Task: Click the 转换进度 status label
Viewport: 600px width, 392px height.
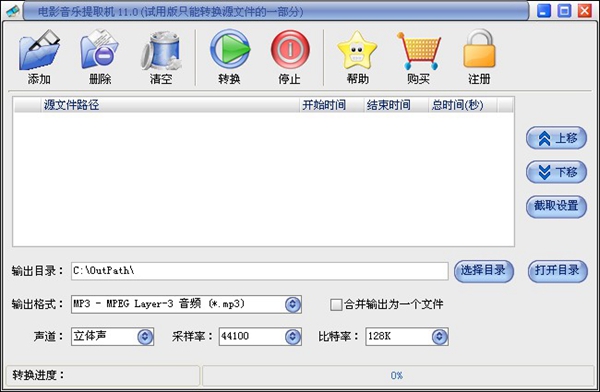Action: 38,375
